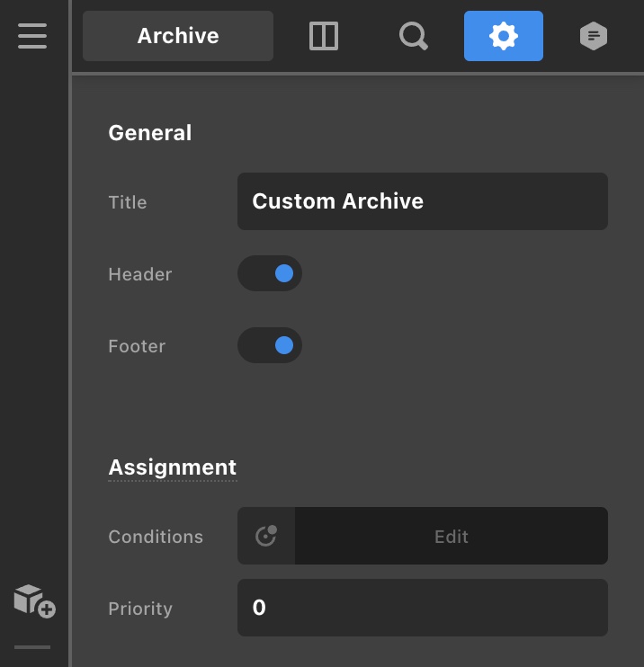The width and height of the screenshot is (644, 667).
Task: Click the Title label
Action: tap(128, 202)
